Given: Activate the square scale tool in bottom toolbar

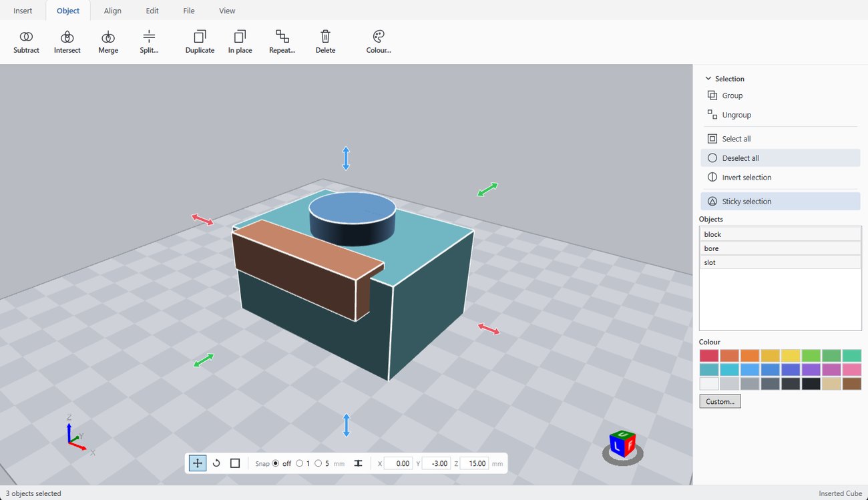Looking at the screenshot, I should [235, 463].
